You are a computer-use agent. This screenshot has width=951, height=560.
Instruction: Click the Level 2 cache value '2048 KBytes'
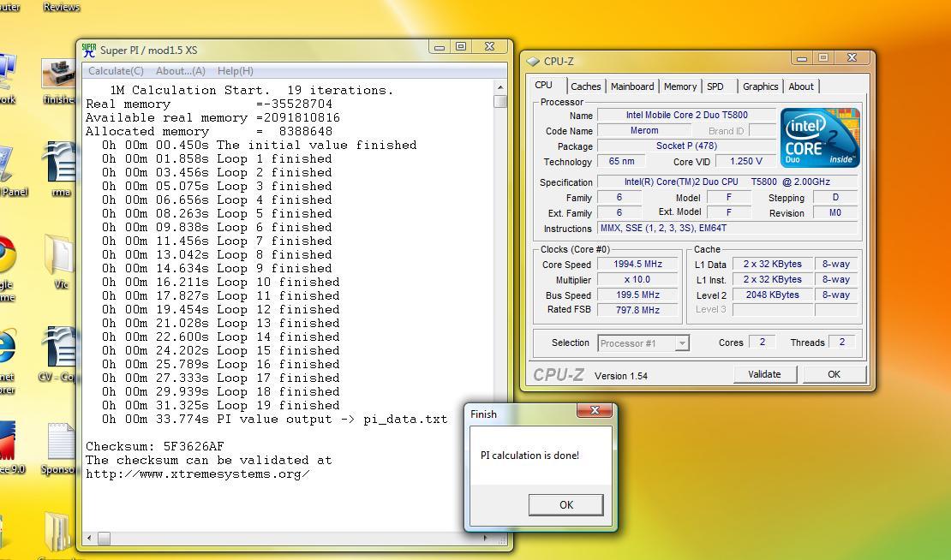[772, 295]
